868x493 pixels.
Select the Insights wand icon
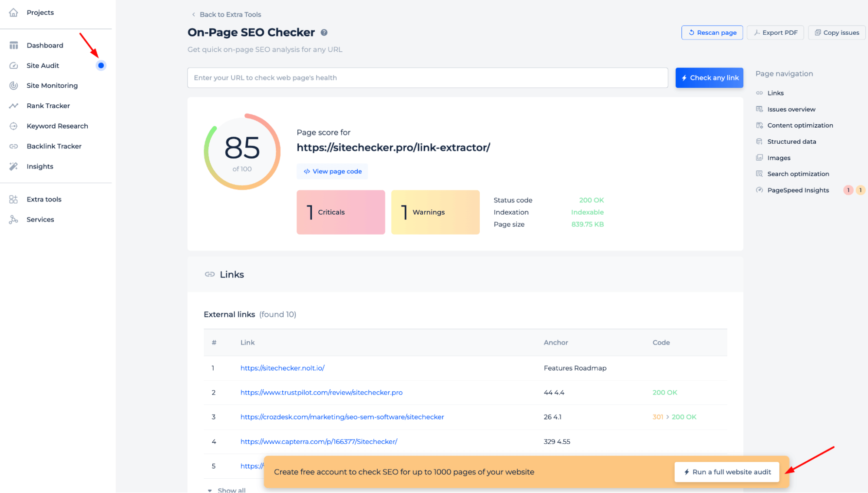click(x=13, y=166)
